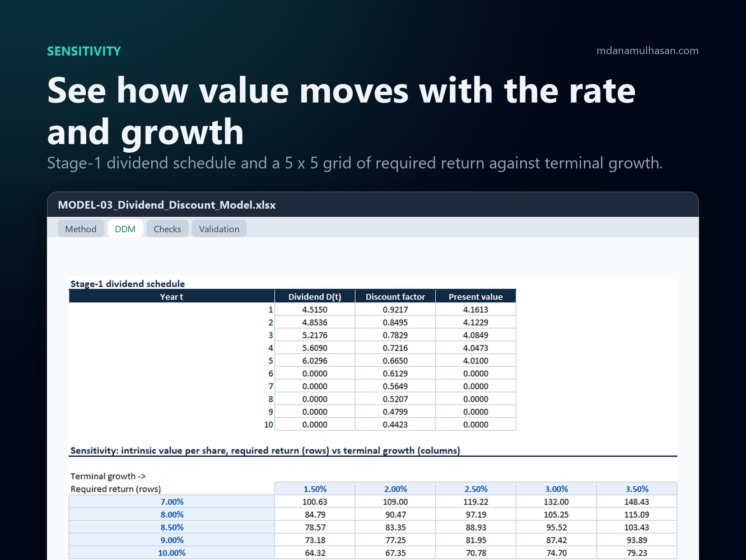The width and height of the screenshot is (746, 560).
Task: Switch to the Method tab
Action: click(x=81, y=229)
